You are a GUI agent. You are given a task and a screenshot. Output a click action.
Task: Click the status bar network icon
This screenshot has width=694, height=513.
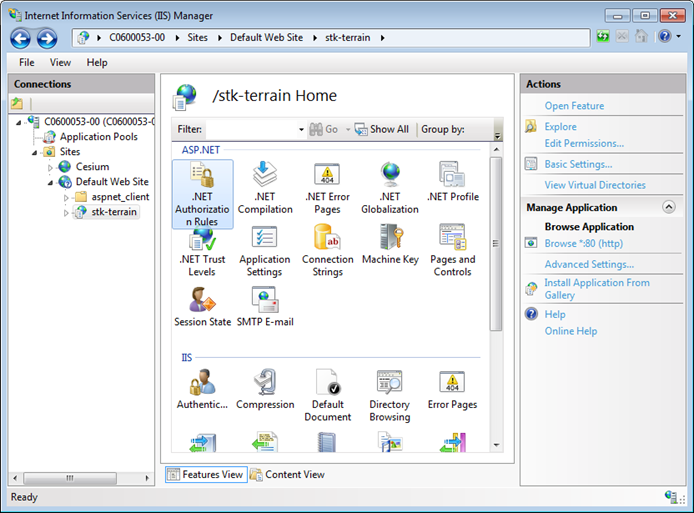coord(671,497)
